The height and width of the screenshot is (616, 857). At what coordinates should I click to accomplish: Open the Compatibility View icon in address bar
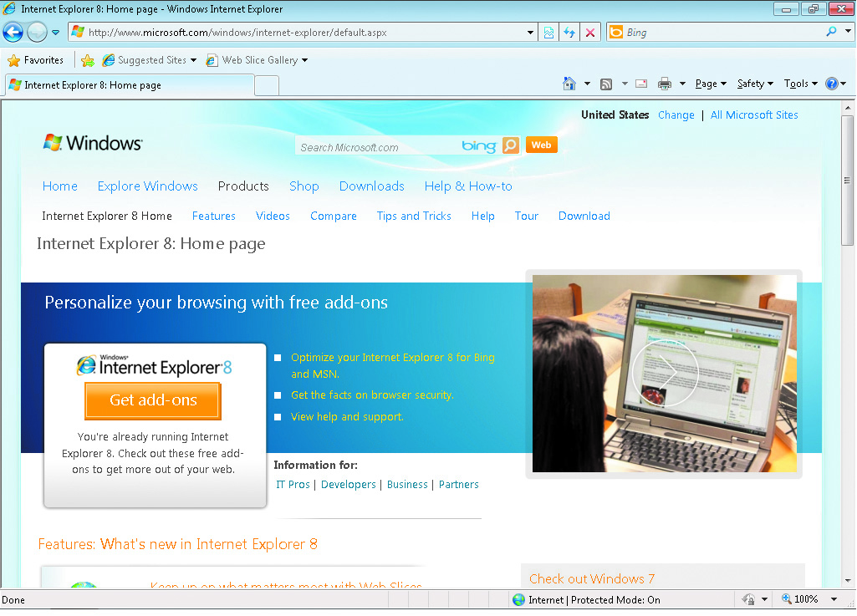point(548,33)
